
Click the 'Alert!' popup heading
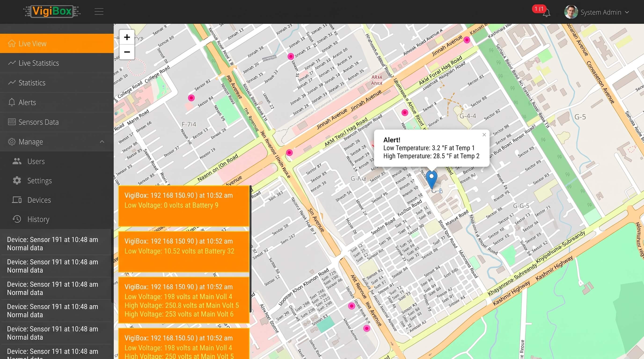click(392, 140)
